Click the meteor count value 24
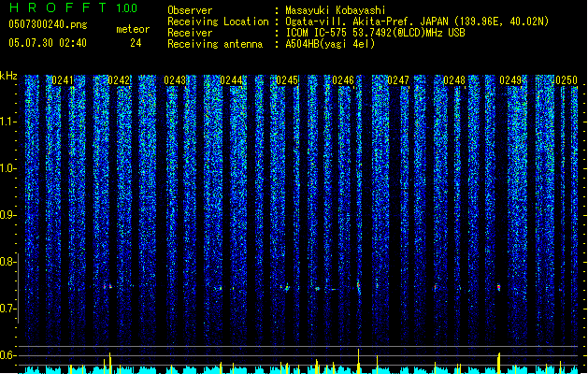Image resolution: width=588 pixels, height=374 pixels. click(x=136, y=43)
